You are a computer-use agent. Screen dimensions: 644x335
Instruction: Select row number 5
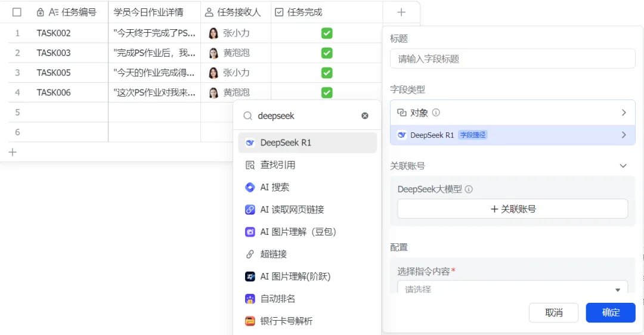(x=17, y=113)
